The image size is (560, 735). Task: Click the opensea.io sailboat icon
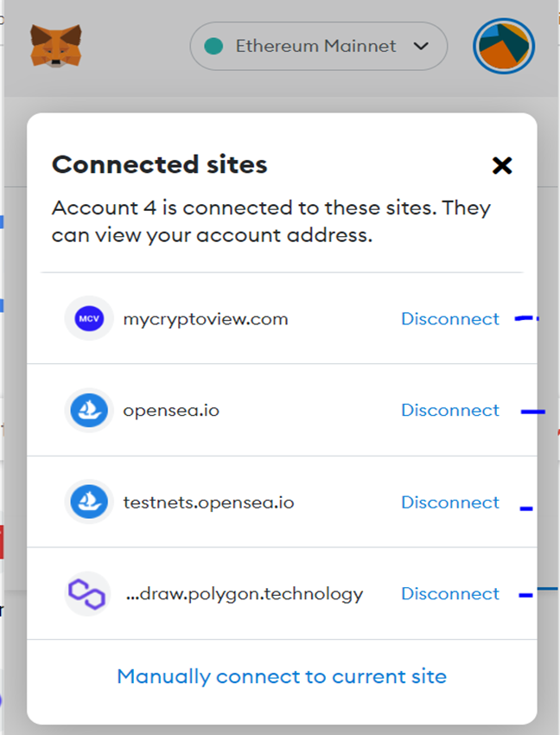[x=89, y=410]
